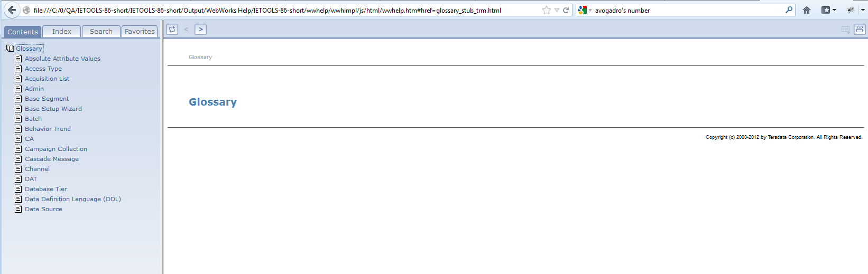
Task: Open the Search tab
Action: tap(101, 32)
